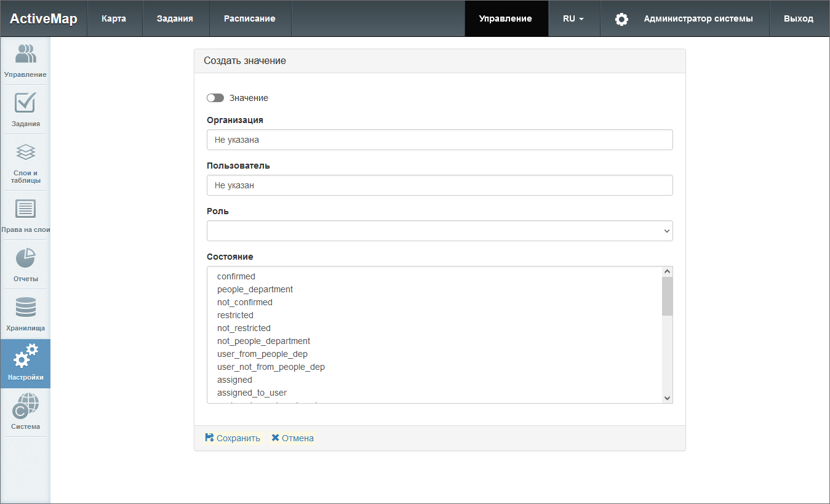Screen dimensions: 830x504
Task: Open the Хранилища database icon
Action: (x=25, y=308)
